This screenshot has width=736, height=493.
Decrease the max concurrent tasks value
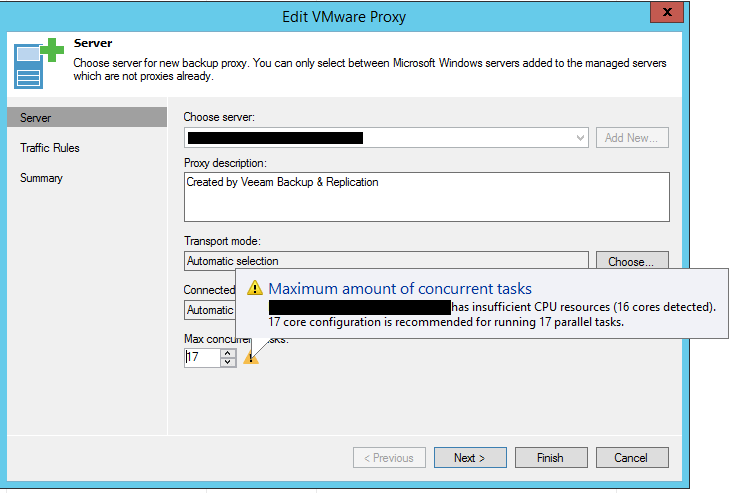(228, 362)
